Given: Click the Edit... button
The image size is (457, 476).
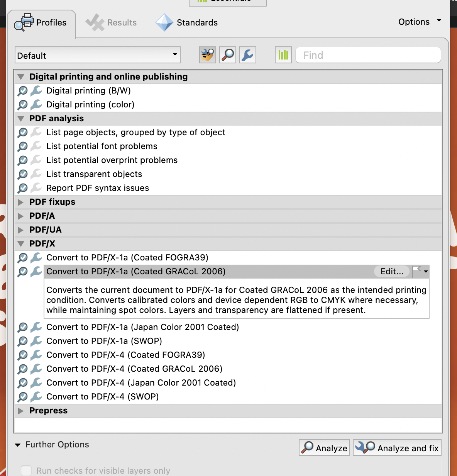Looking at the screenshot, I should pyautogui.click(x=392, y=271).
